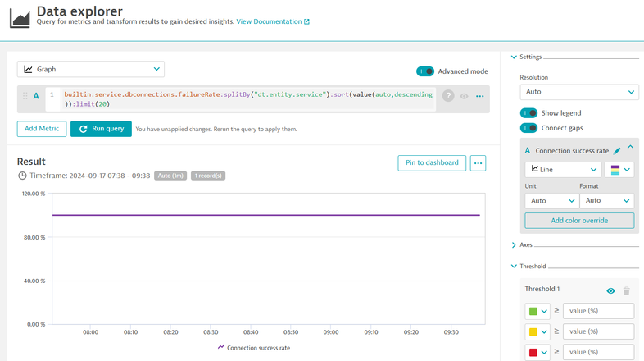The image size is (644, 361).
Task: Open the View Documentation link
Action: [x=273, y=21]
